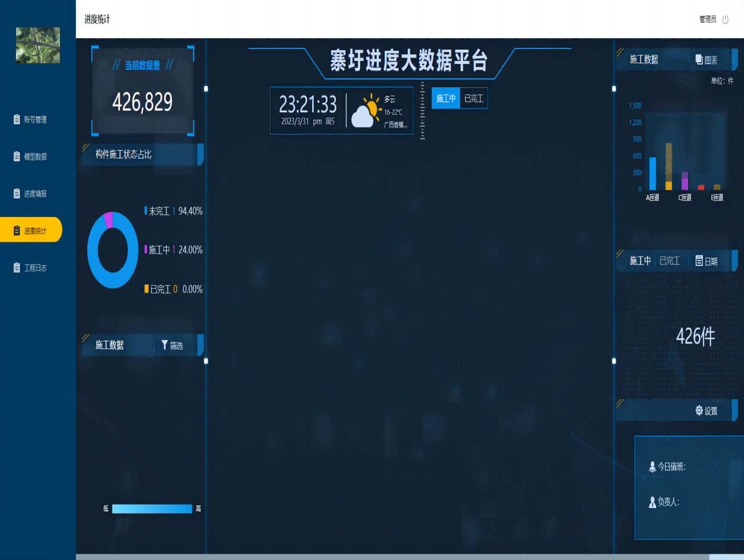Open the 图表 chart view icon

699,60
